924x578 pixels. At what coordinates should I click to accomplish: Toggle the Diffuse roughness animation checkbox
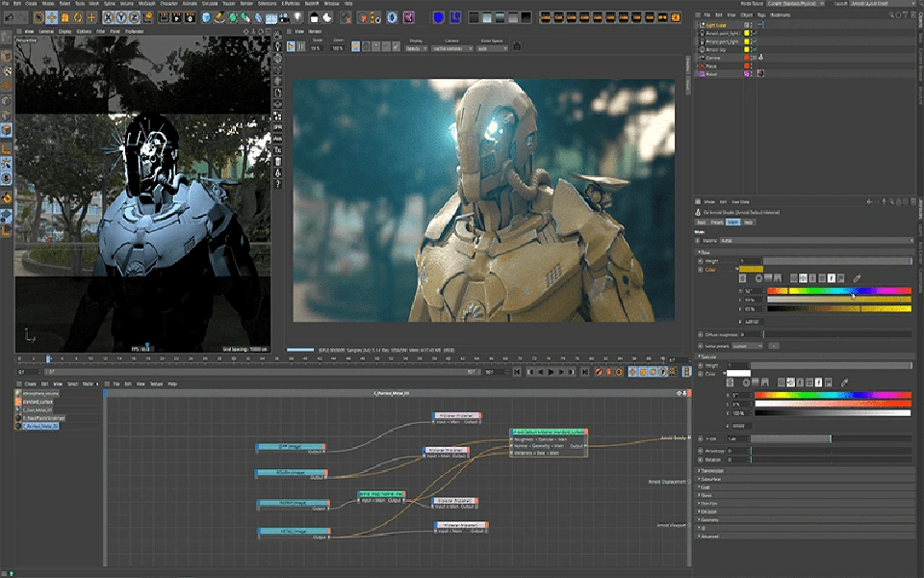[699, 334]
